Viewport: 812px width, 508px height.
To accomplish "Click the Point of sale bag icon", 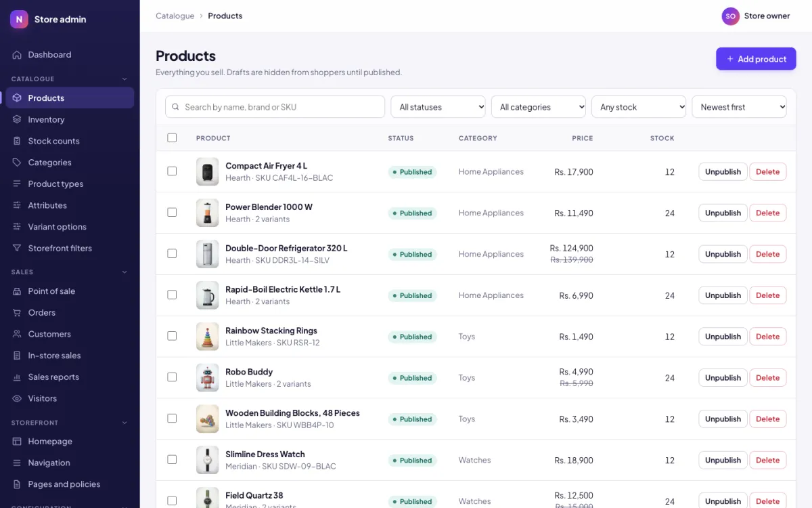I will pyautogui.click(x=17, y=291).
